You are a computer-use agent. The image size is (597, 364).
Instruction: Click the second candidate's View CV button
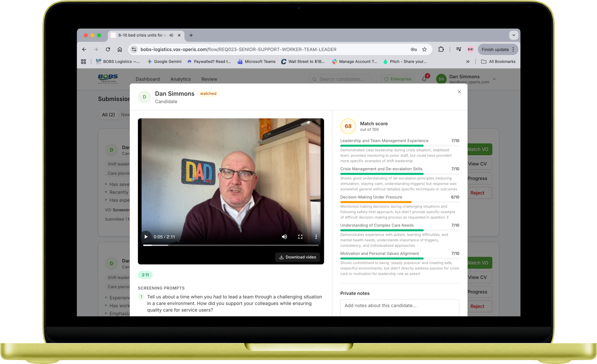[x=480, y=277]
